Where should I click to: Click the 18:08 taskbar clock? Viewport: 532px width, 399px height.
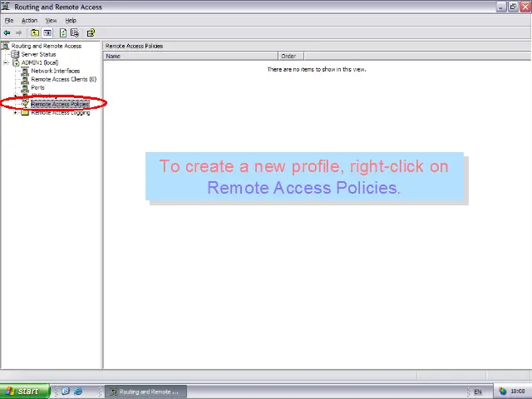coord(518,392)
